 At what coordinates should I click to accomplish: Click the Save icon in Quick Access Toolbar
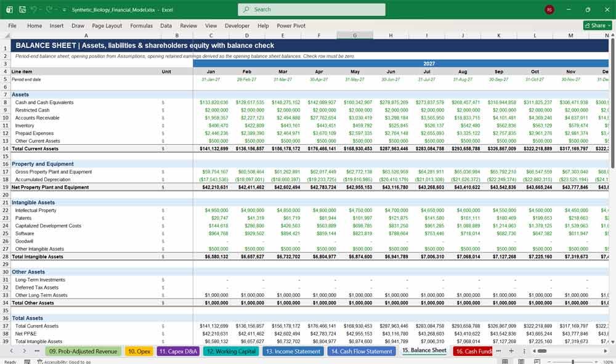tap(22, 9)
